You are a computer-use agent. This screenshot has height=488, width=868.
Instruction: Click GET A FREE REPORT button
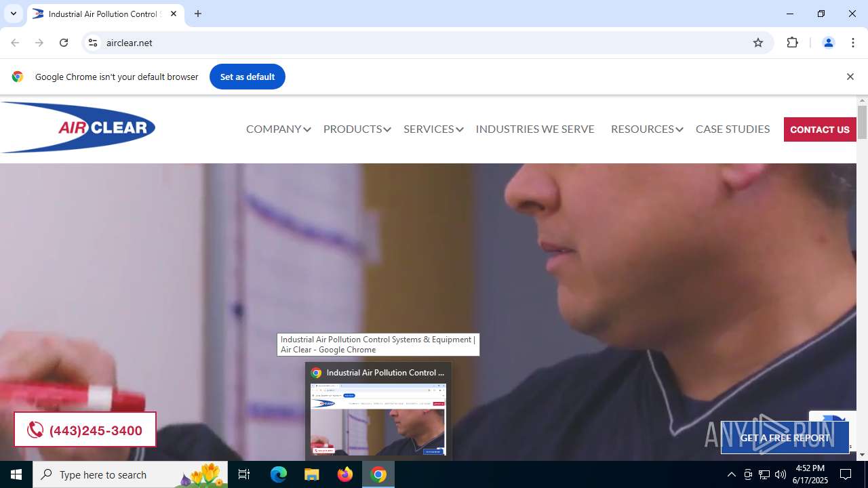point(785,438)
